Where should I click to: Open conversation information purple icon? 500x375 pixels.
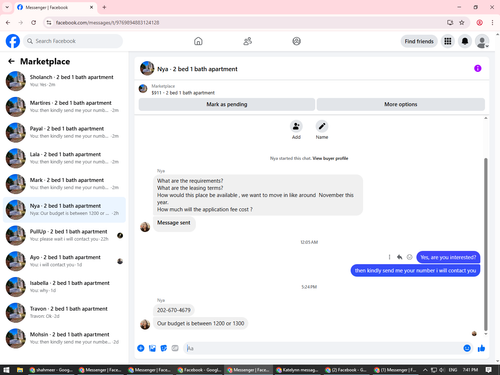pos(477,68)
